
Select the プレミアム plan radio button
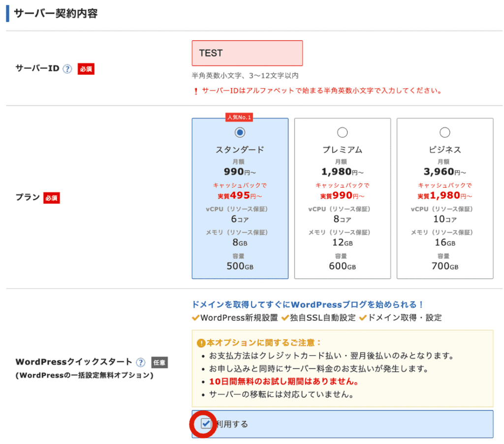tap(343, 132)
